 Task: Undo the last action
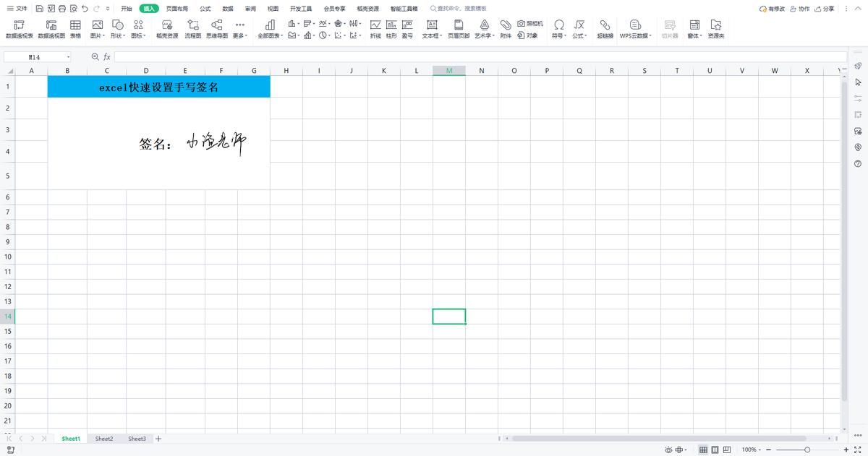pos(85,9)
